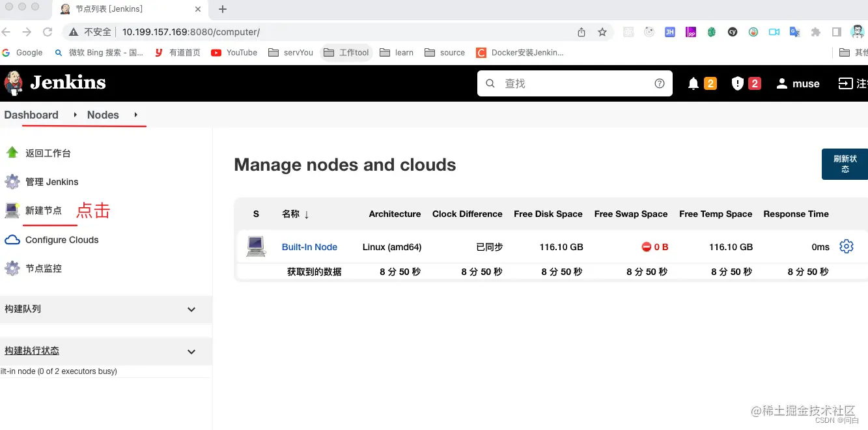The width and height of the screenshot is (868, 430).
Task: Sort by S status column
Action: [x=256, y=214]
